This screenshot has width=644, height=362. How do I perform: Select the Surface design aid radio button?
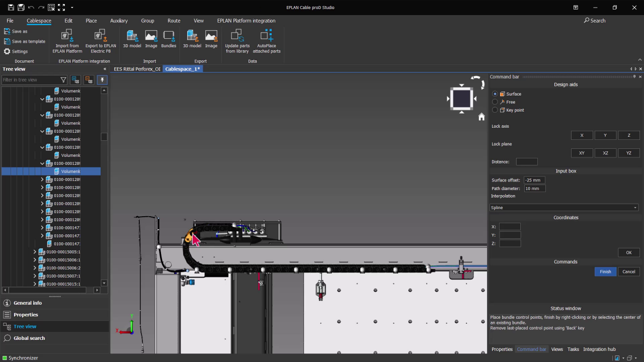click(495, 94)
